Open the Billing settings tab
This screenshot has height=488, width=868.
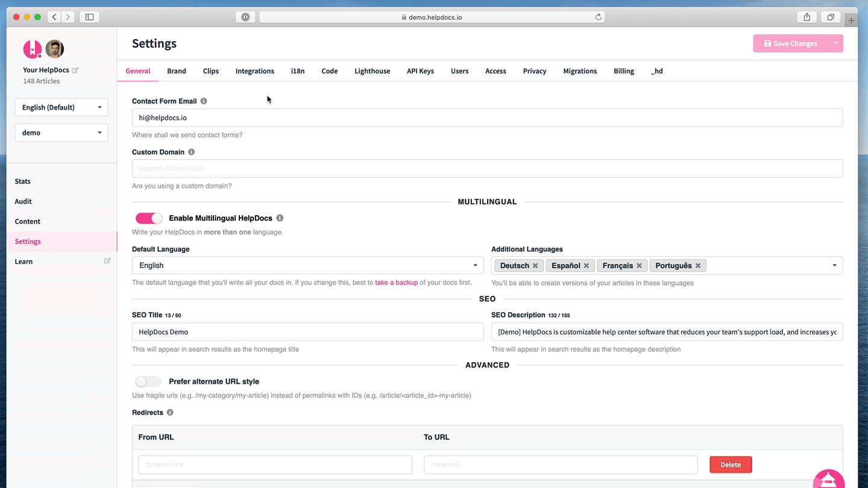[624, 71]
